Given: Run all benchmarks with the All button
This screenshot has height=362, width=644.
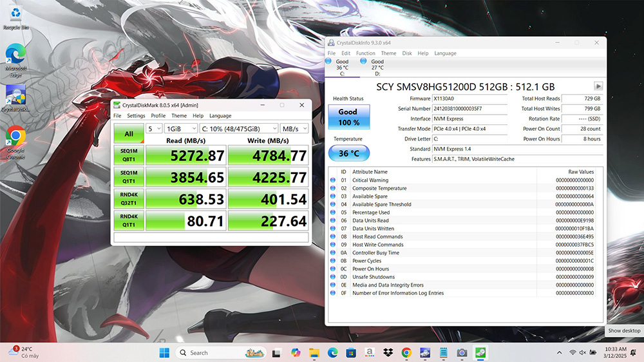Looking at the screenshot, I should (129, 133).
